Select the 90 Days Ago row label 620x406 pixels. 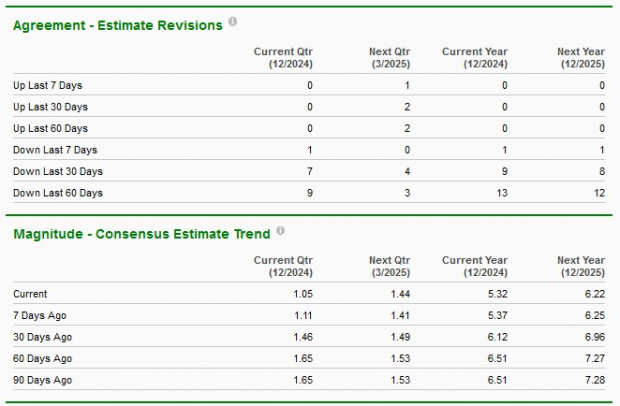tap(42, 380)
